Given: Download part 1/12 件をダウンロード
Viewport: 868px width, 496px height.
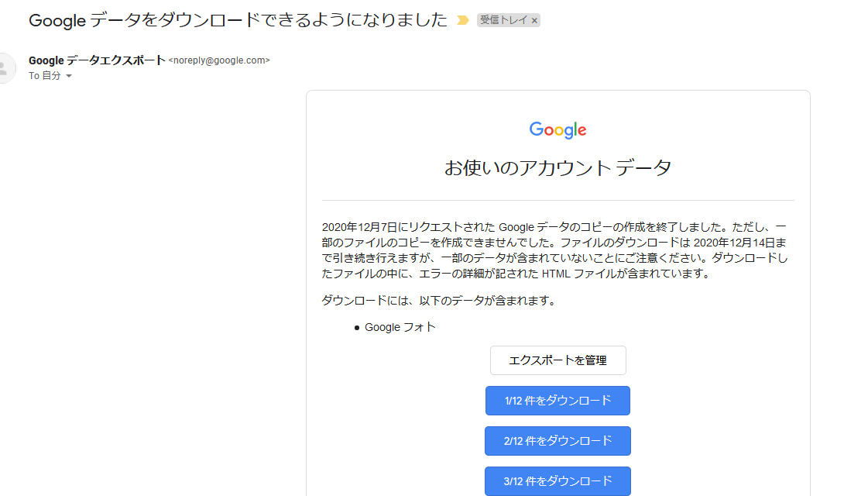Looking at the screenshot, I should coord(558,401).
